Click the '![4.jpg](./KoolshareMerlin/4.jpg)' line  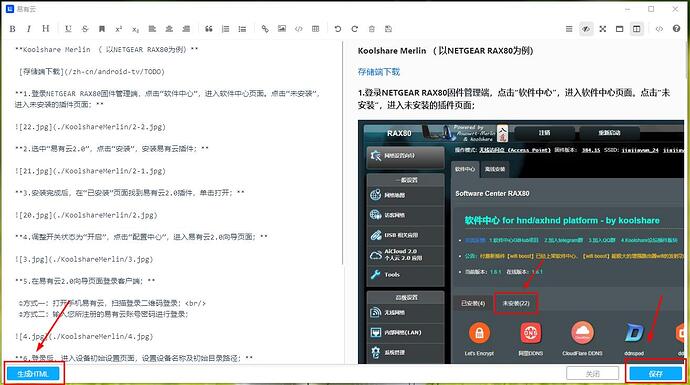coord(84,337)
